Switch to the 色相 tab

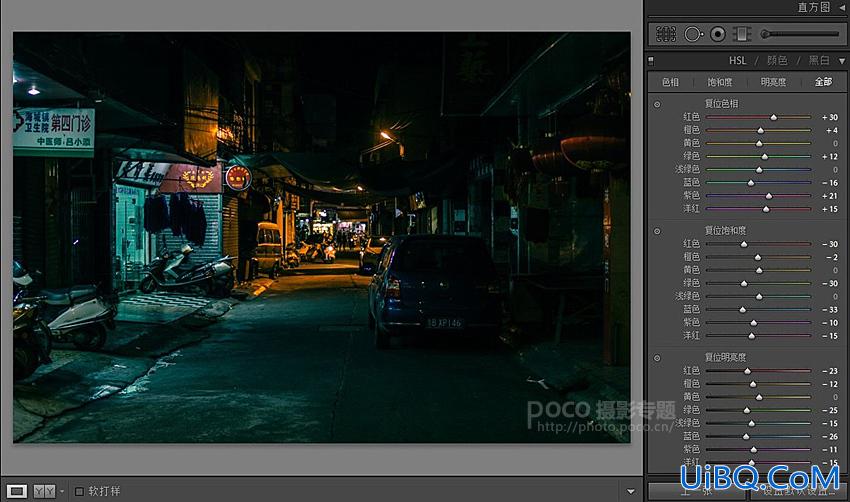point(671,82)
